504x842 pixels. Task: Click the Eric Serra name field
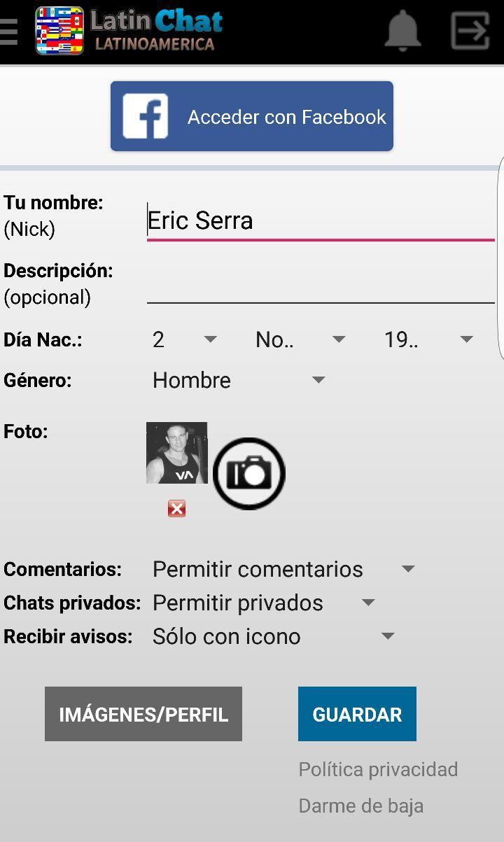(x=320, y=221)
